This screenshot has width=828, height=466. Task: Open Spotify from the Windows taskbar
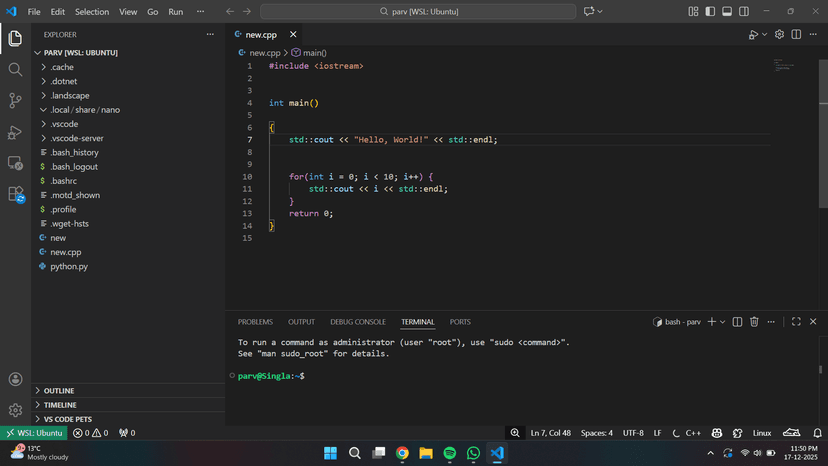click(450, 453)
